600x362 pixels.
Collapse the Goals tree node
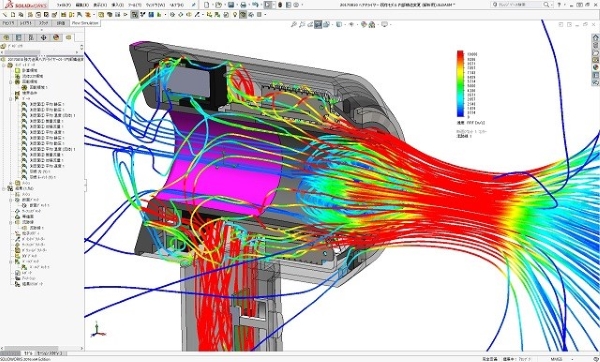[x=11, y=99]
